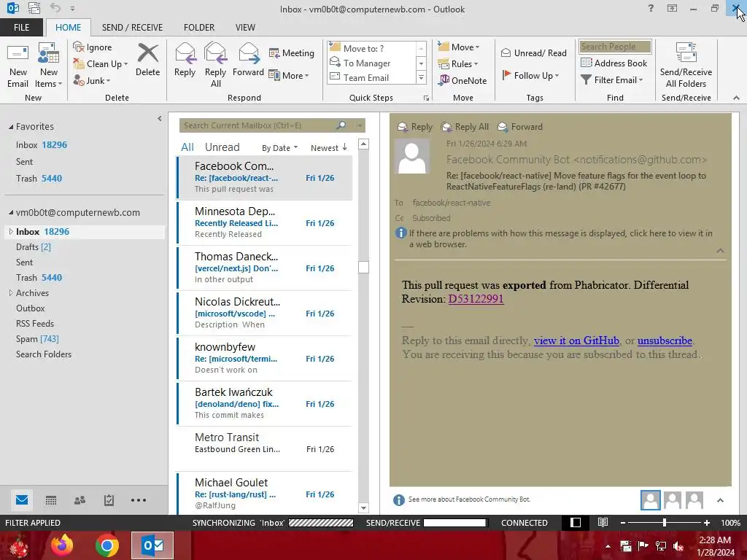747x560 pixels.
Task: Open the Minnesota Dep... email
Action: click(264, 222)
